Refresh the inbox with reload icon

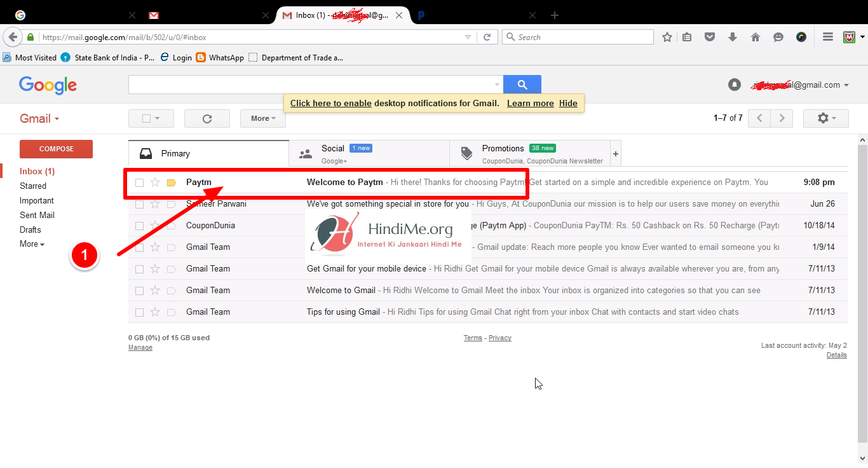207,118
